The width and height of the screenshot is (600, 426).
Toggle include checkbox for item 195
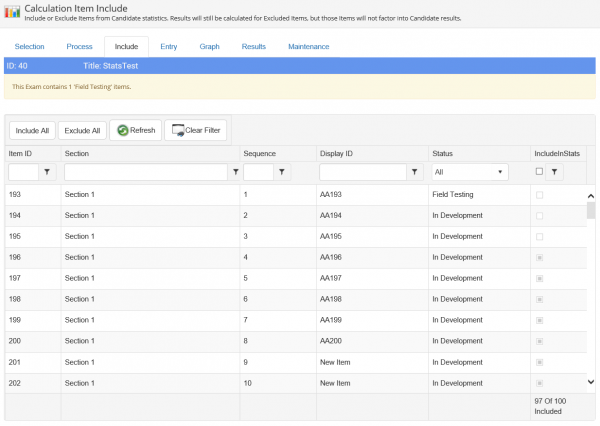[x=540, y=237]
